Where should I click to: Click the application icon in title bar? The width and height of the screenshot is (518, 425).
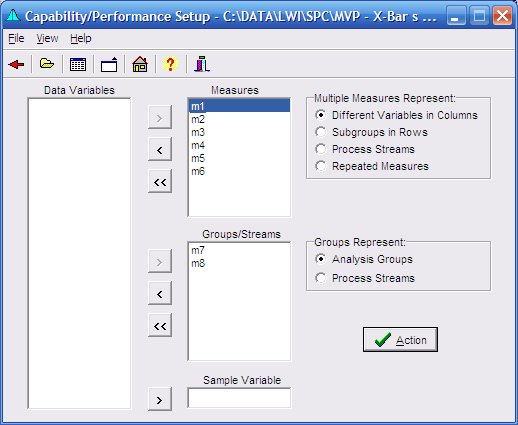tap(13, 16)
